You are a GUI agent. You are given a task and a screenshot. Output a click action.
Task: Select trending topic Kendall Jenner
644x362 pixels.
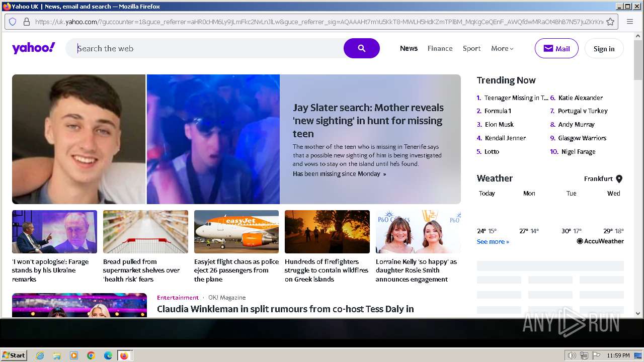505,138
